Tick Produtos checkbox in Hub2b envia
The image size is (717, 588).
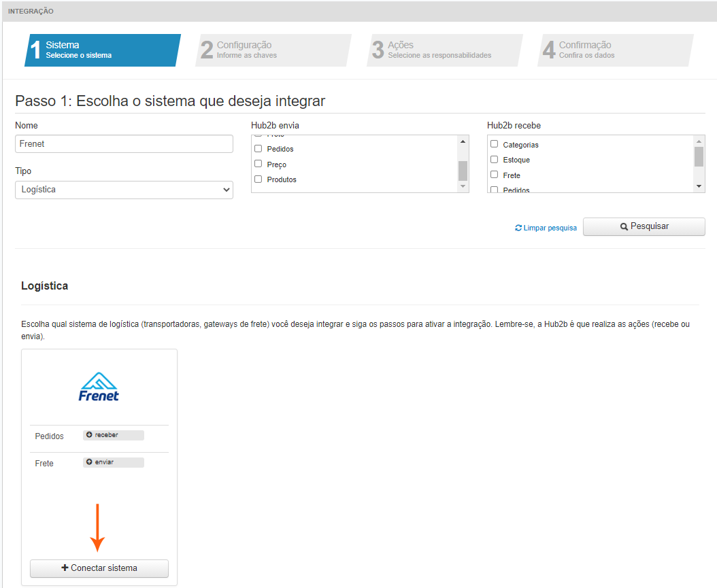point(259,179)
